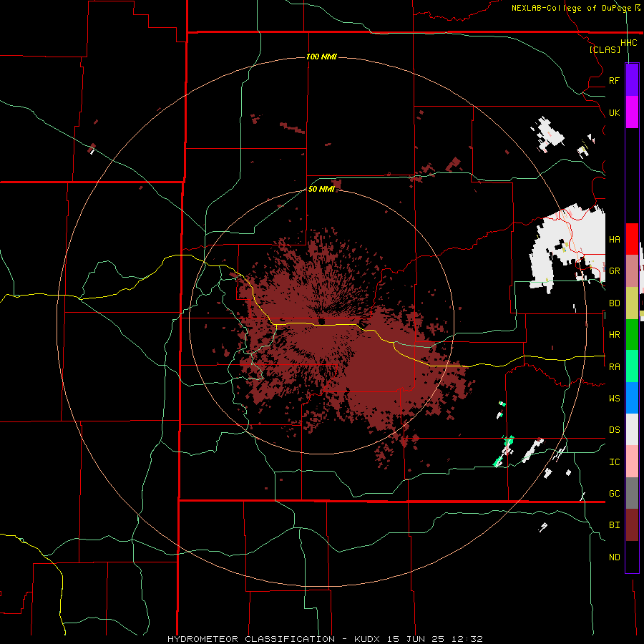Click the IC legend label

click(614, 462)
